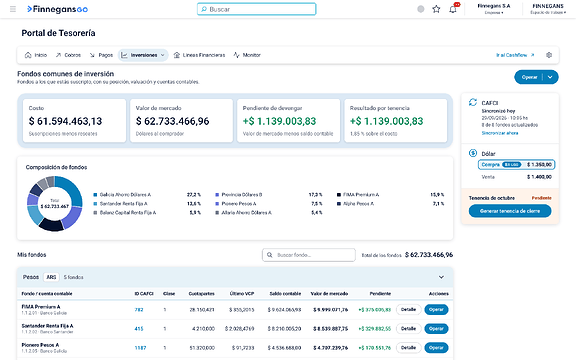Open portal settings gear icon
This screenshot has height=360, width=576.
(x=549, y=55)
